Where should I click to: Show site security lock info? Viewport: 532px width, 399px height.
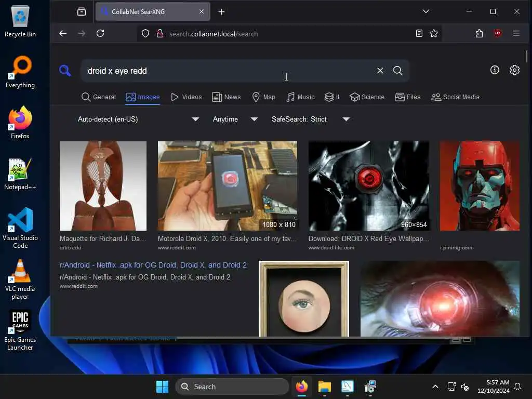pyautogui.click(x=160, y=34)
